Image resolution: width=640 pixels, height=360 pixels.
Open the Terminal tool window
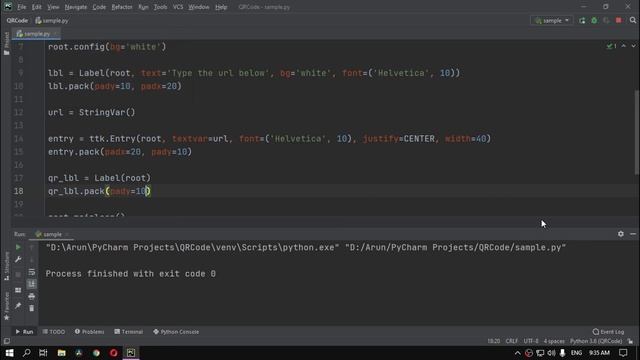[129, 332]
